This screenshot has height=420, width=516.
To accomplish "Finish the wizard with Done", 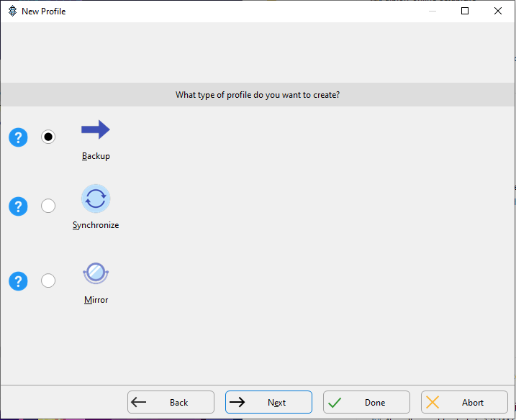I will [366, 402].
